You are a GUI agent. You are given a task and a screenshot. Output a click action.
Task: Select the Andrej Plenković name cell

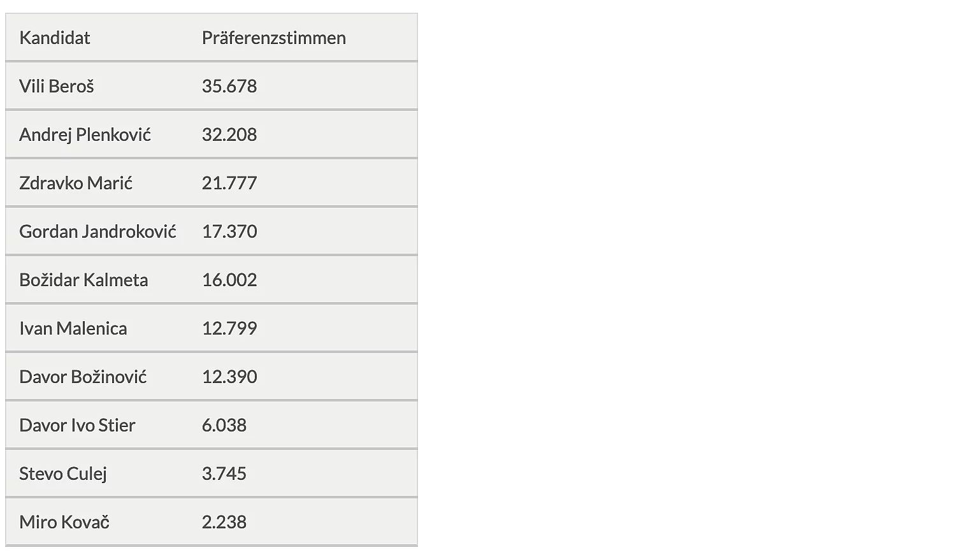tap(85, 134)
